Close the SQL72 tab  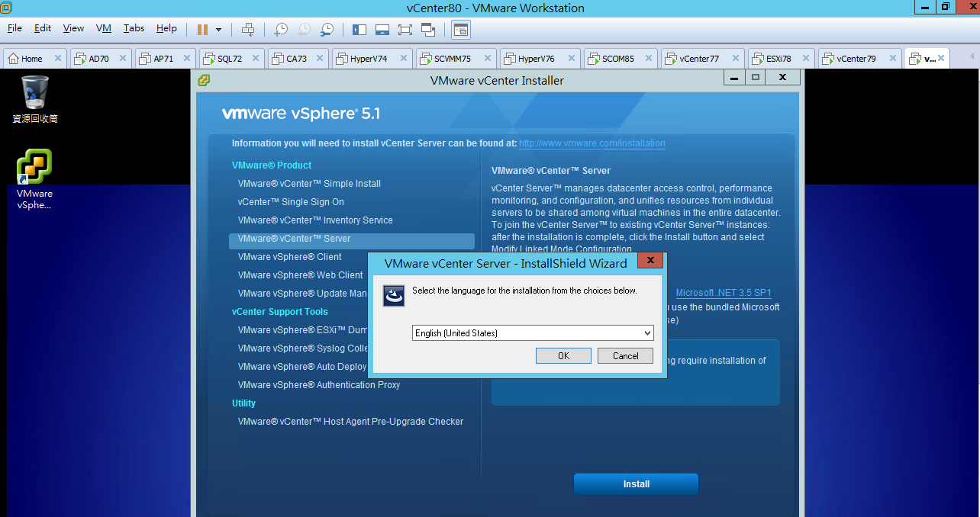pos(256,59)
